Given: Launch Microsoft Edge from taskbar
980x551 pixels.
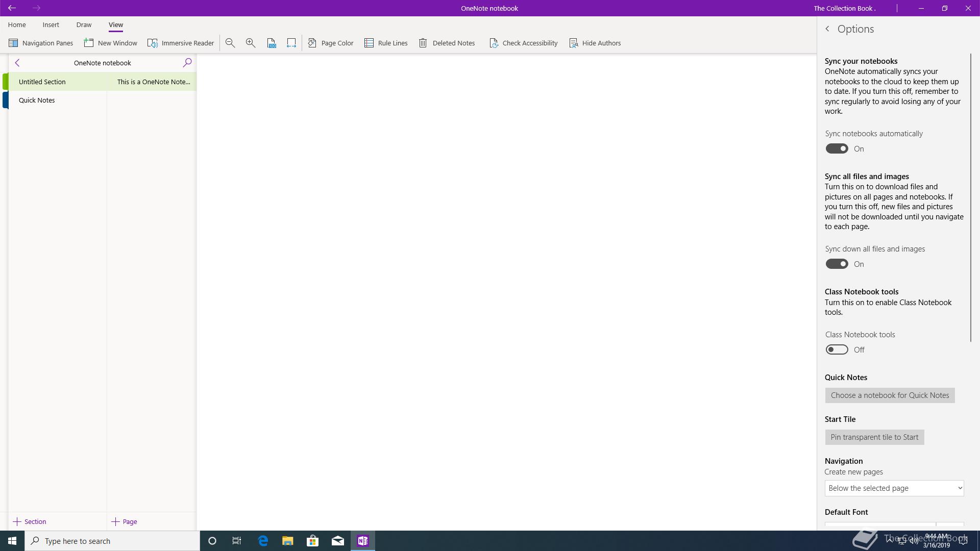Looking at the screenshot, I should pos(263,541).
